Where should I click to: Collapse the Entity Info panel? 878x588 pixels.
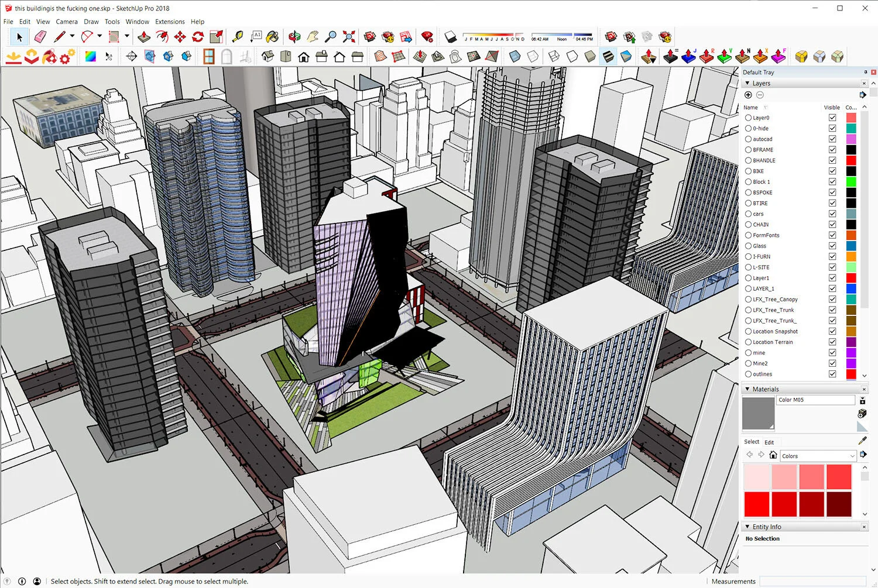[748, 527]
